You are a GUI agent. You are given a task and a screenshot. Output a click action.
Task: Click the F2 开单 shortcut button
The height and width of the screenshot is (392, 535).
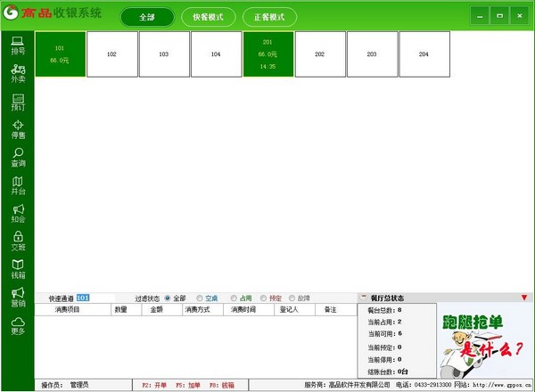154,385
